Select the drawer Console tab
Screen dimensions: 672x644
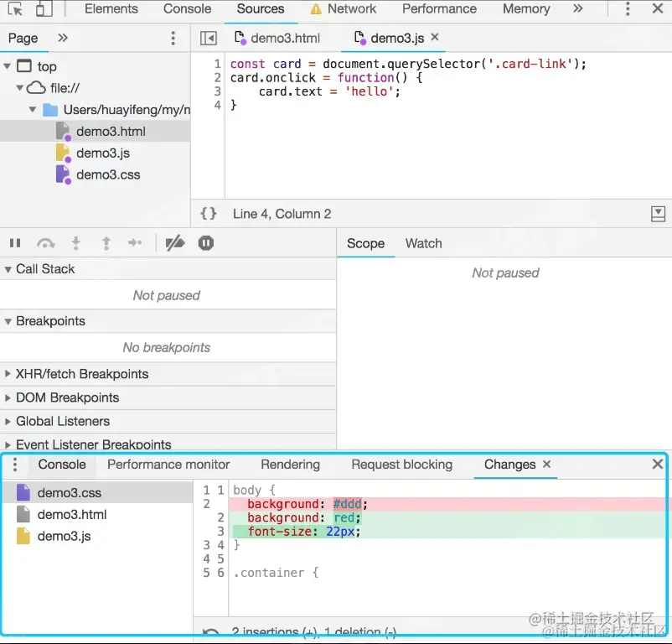click(x=62, y=465)
